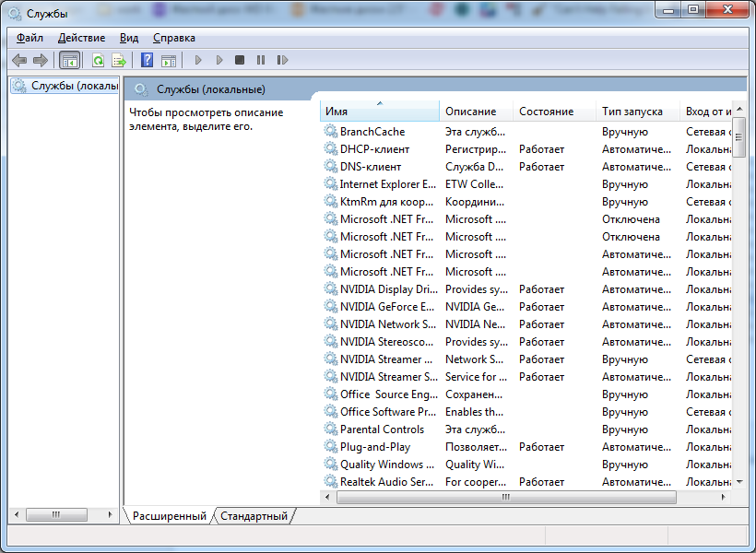
Task: Click the Forward arrow in toolbar
Action: (40, 60)
